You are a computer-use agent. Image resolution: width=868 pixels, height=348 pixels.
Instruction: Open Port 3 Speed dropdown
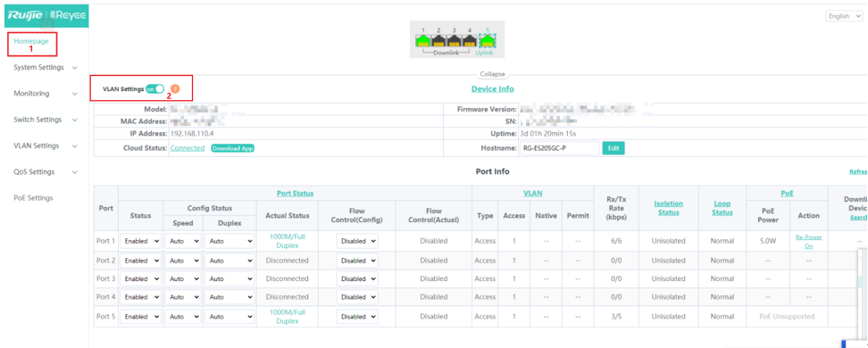(x=183, y=278)
